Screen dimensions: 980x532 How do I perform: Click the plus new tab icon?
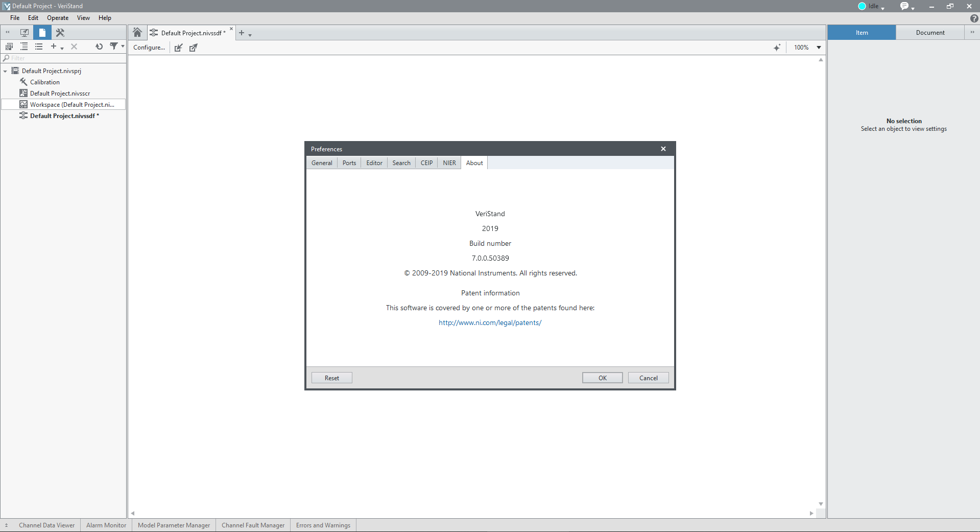click(242, 33)
